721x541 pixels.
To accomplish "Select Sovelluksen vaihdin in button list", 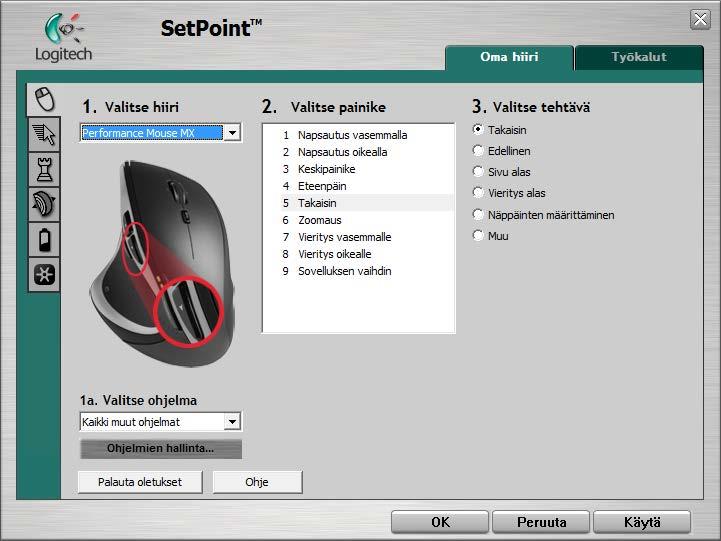I will 367,271.
